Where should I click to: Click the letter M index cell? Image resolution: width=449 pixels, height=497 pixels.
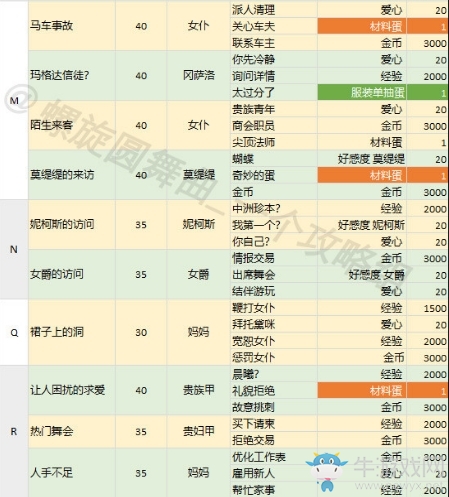click(14, 100)
